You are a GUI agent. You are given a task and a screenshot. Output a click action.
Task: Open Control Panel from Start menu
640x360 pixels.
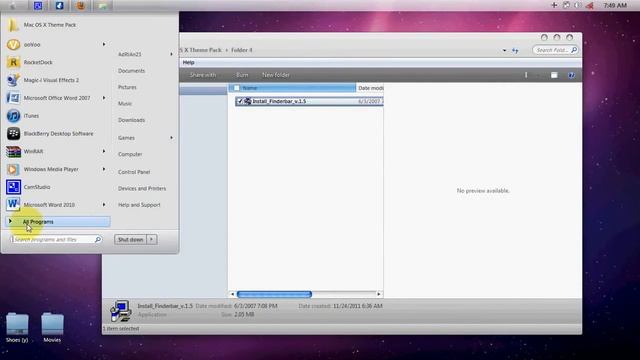point(134,172)
